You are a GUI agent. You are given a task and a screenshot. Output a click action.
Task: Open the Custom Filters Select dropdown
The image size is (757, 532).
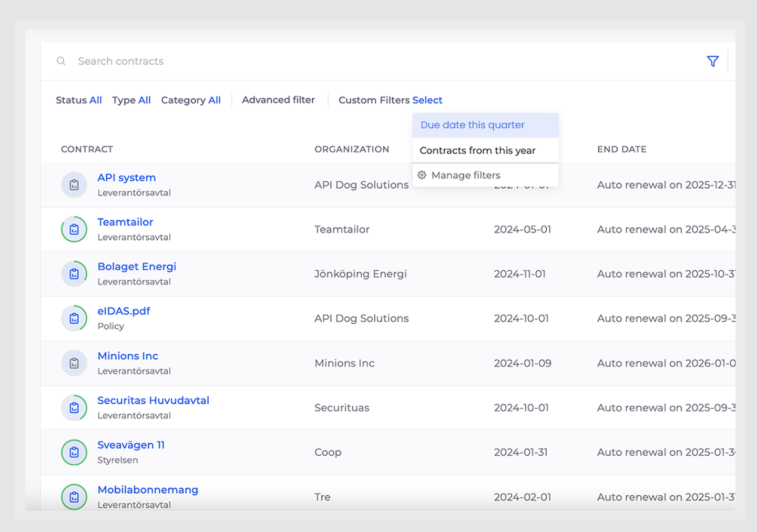click(390, 100)
